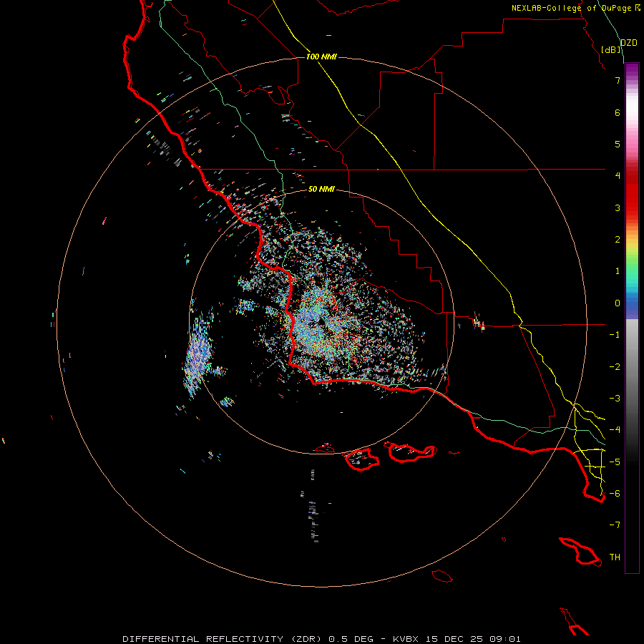Click the Differential Reflectivity title caption at the bottom
The image size is (644, 644).
coord(321,639)
